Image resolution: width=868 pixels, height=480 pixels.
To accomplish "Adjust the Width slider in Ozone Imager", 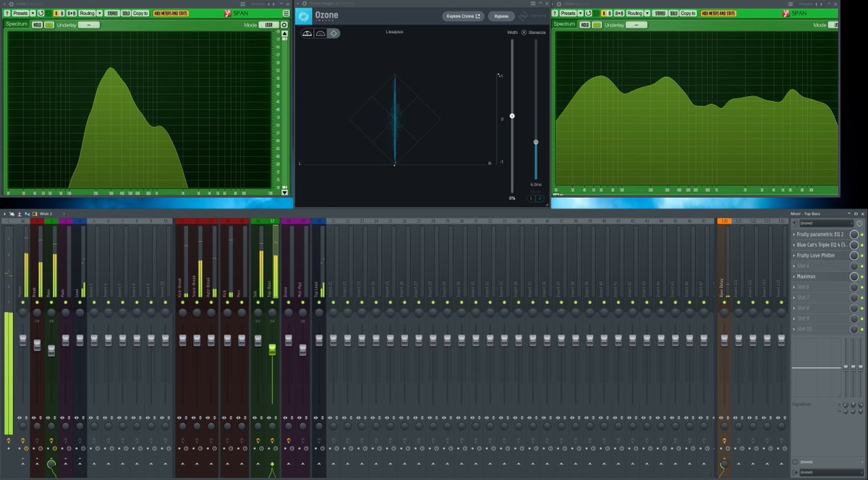I will coord(512,116).
